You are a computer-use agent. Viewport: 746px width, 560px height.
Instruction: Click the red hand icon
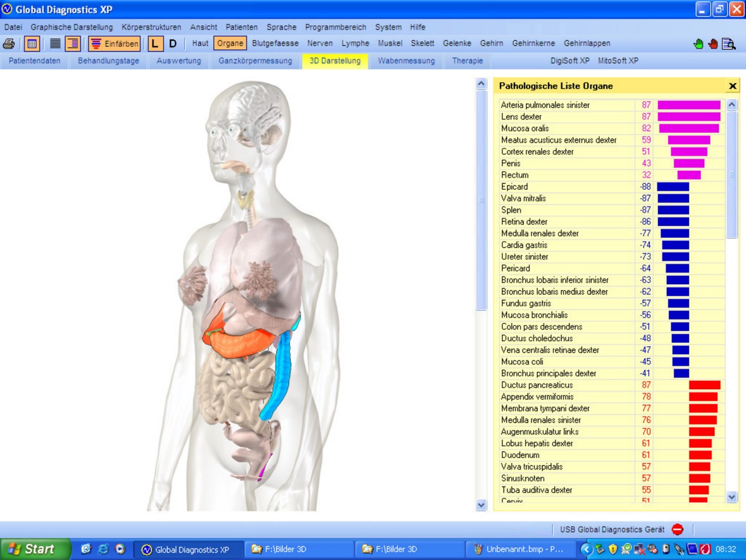(713, 44)
